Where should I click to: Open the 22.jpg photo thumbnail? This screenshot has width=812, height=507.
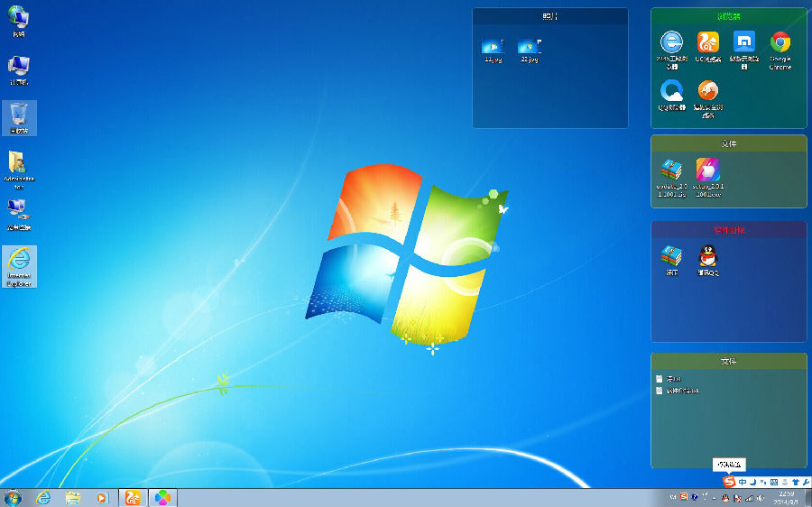tap(530, 50)
